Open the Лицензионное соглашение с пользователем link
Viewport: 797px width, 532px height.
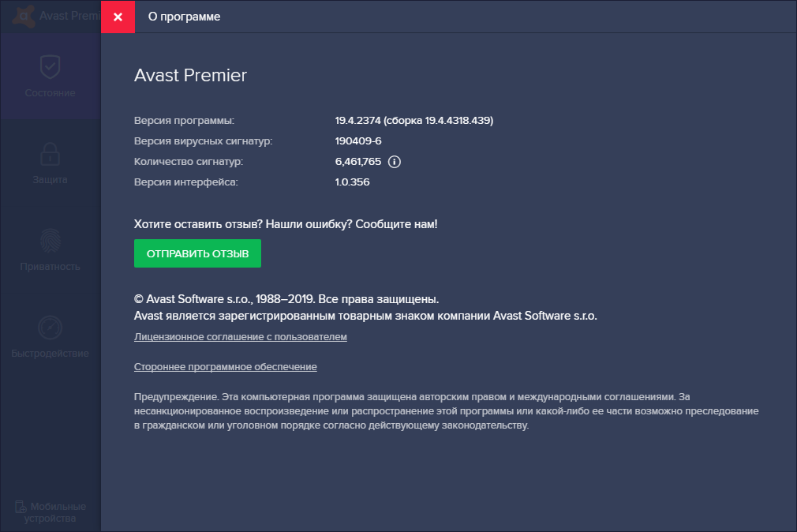click(241, 337)
